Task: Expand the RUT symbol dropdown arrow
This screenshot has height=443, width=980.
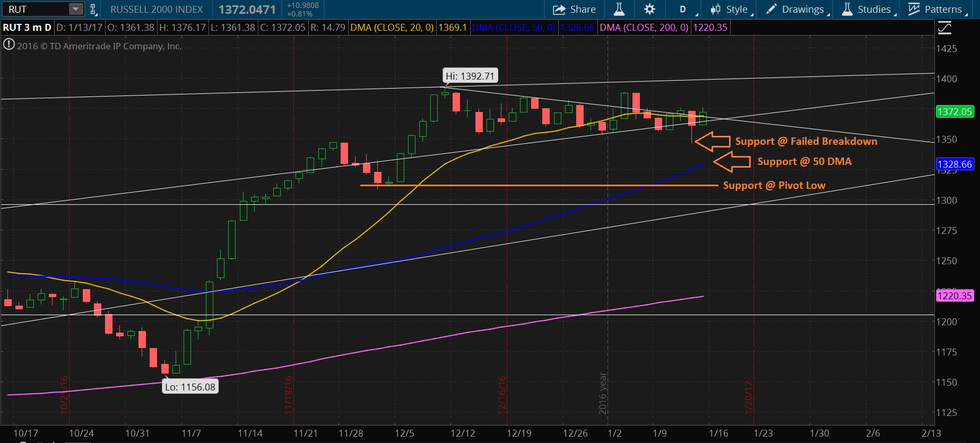Action: pyautogui.click(x=76, y=10)
